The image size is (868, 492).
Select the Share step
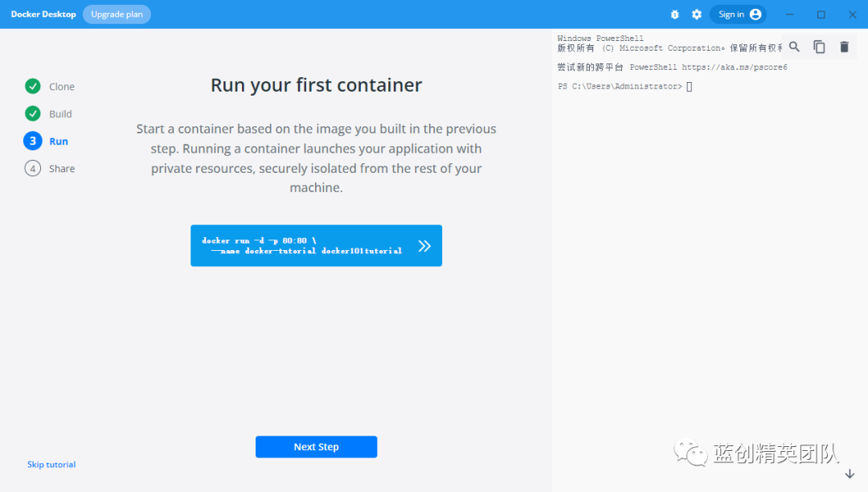pos(61,168)
